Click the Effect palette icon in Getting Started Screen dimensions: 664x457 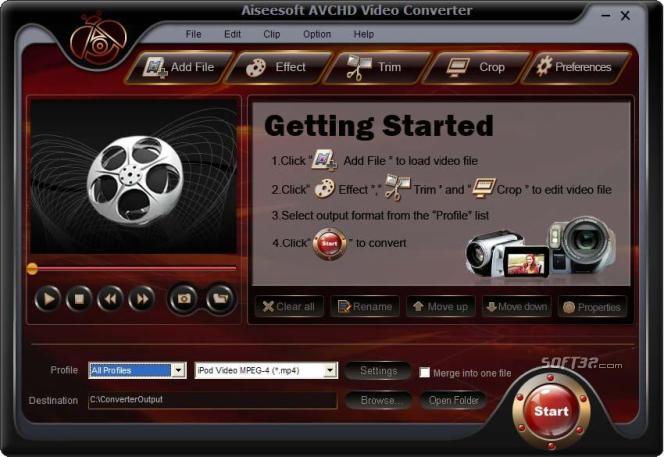point(324,189)
